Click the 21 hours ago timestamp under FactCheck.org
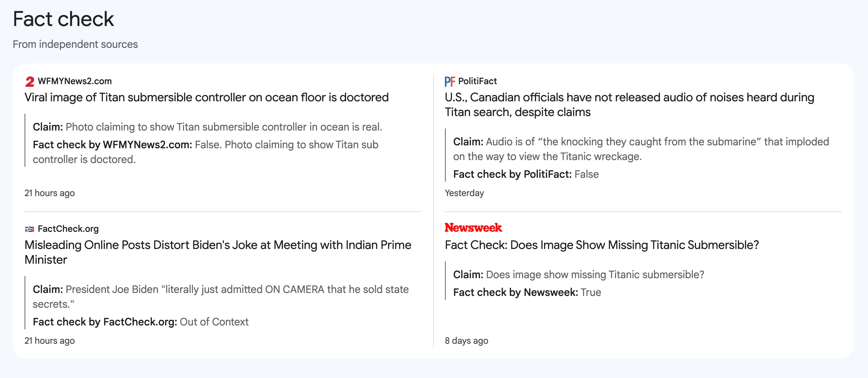This screenshot has height=378, width=868. tap(50, 341)
